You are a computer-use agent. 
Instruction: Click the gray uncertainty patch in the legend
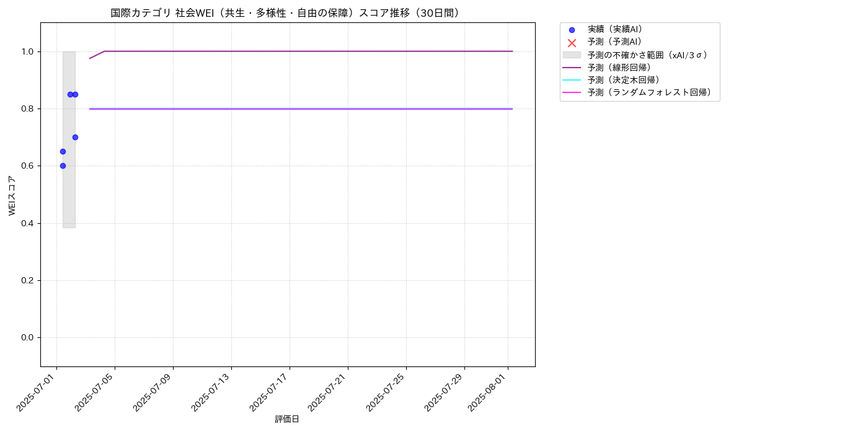572,55
